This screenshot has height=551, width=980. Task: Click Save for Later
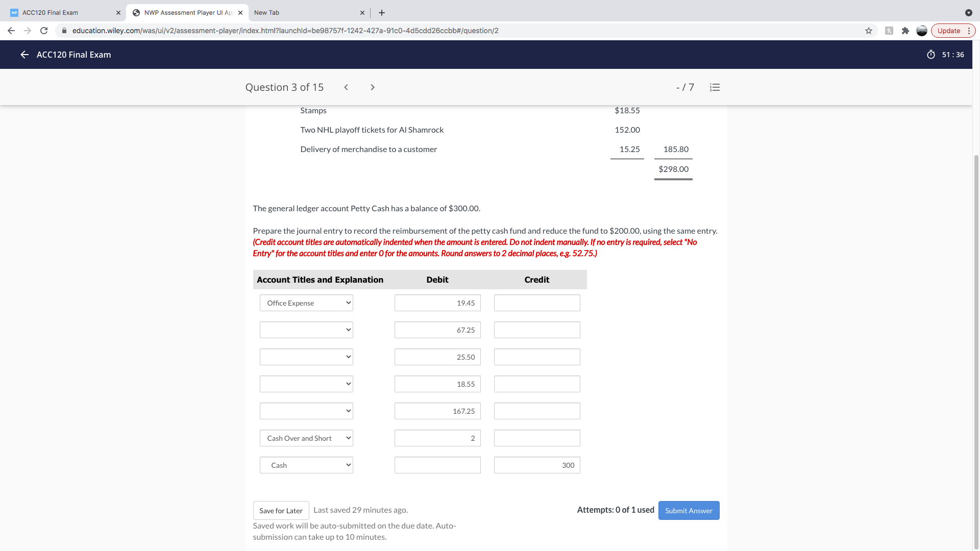(x=281, y=510)
